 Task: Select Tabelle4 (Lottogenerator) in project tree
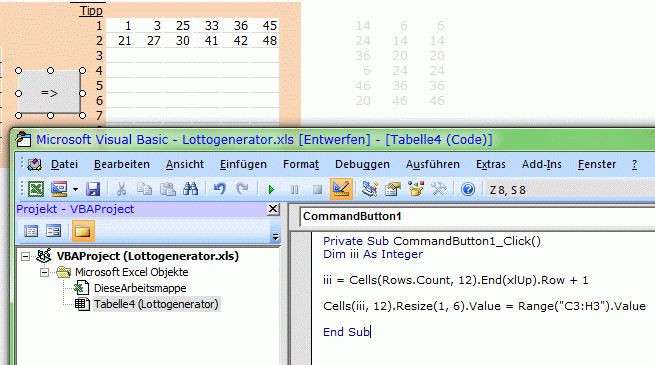[x=156, y=304]
